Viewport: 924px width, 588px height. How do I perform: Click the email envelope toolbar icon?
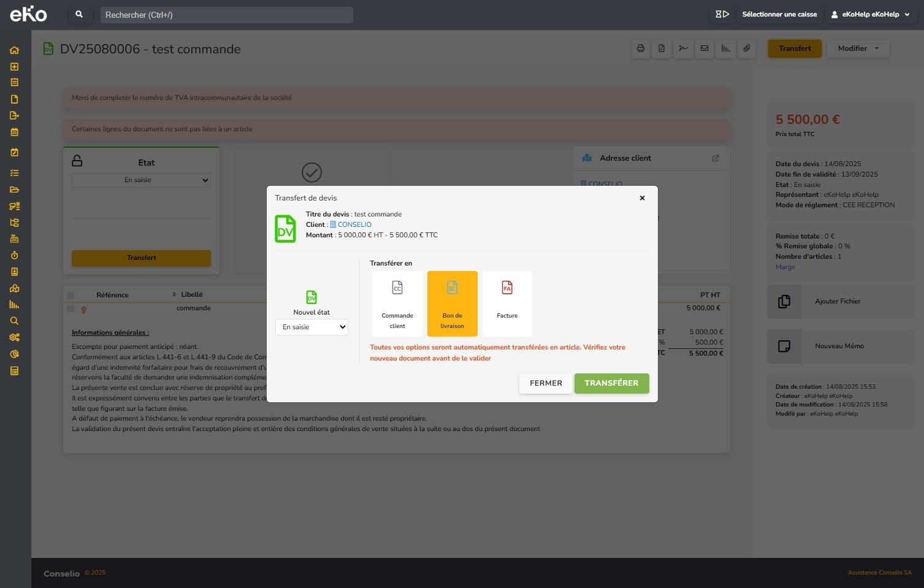[x=704, y=48]
